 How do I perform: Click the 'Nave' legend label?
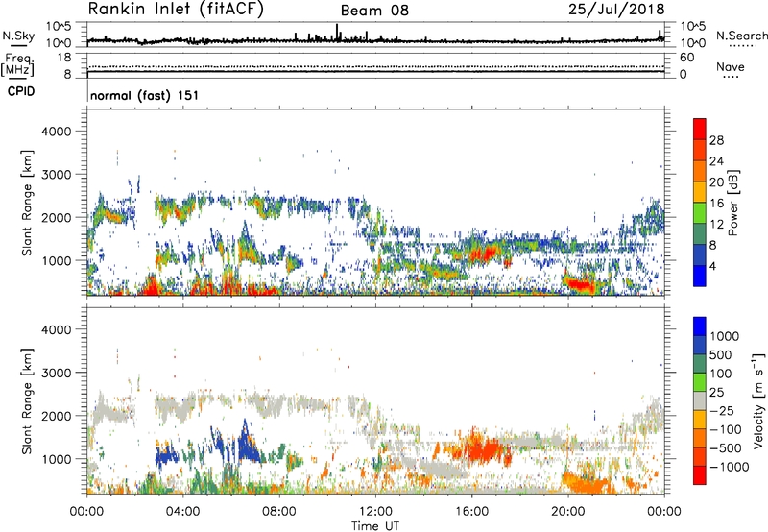[x=731, y=67]
